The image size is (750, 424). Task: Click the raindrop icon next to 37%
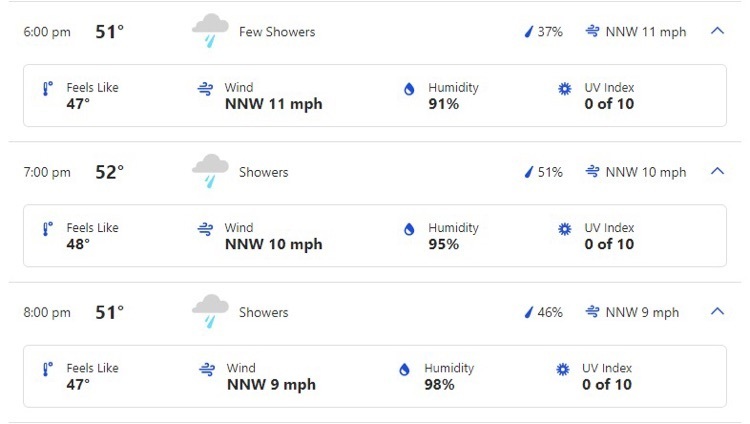529,32
